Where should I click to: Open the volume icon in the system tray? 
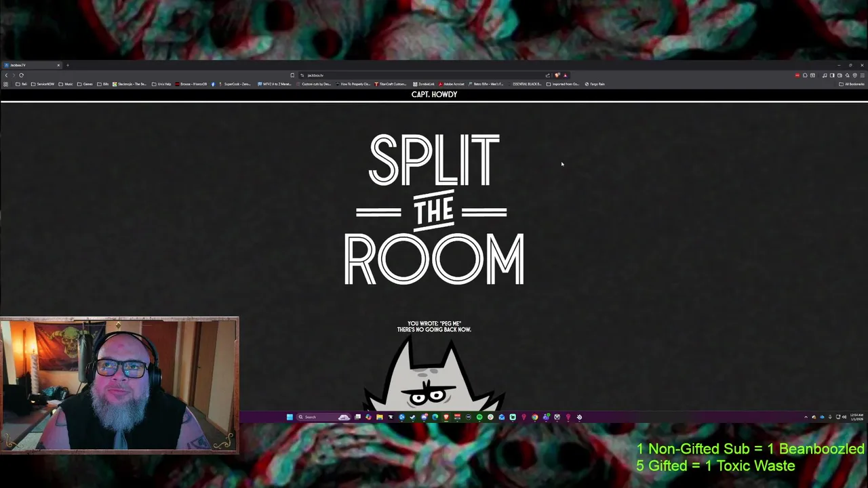[844, 417]
